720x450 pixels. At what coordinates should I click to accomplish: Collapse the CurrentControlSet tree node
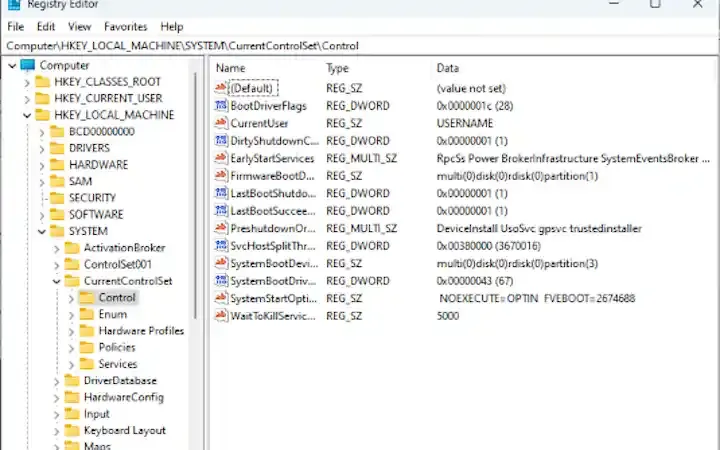[x=56, y=281]
